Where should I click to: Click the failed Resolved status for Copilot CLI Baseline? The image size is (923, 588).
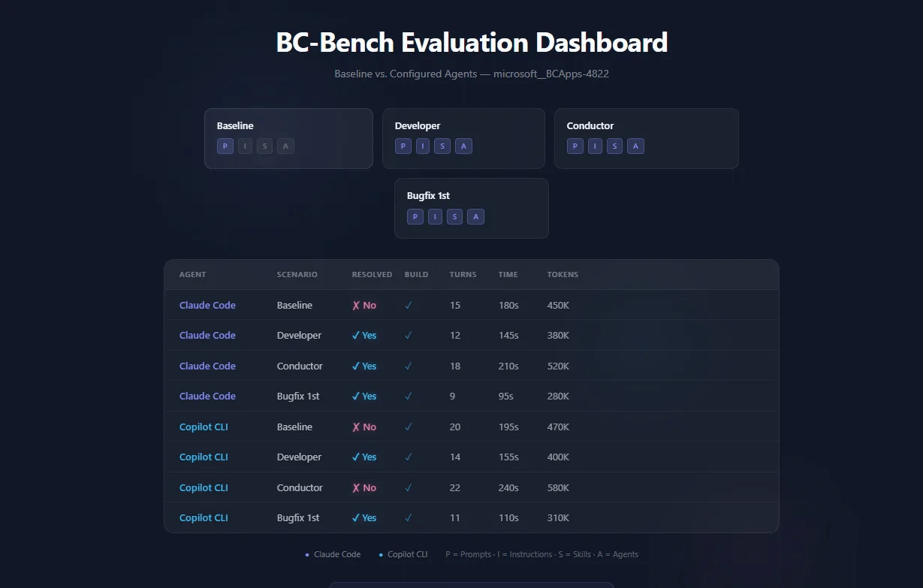[364, 427]
